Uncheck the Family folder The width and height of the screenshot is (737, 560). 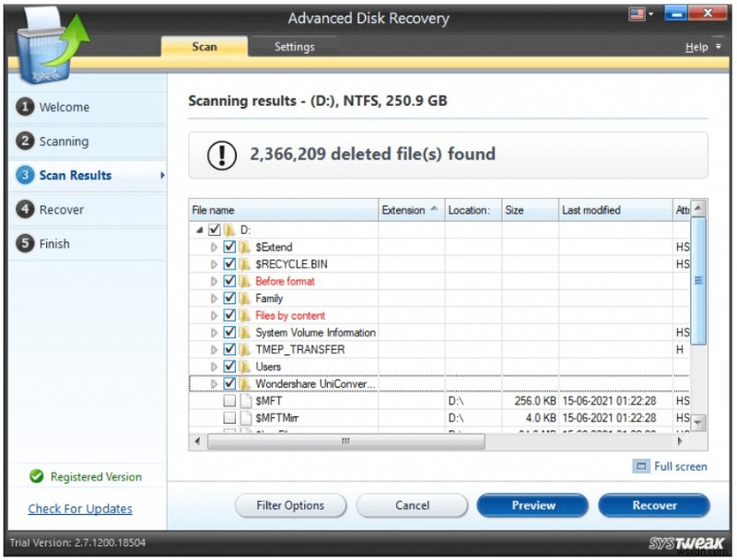[x=228, y=298]
